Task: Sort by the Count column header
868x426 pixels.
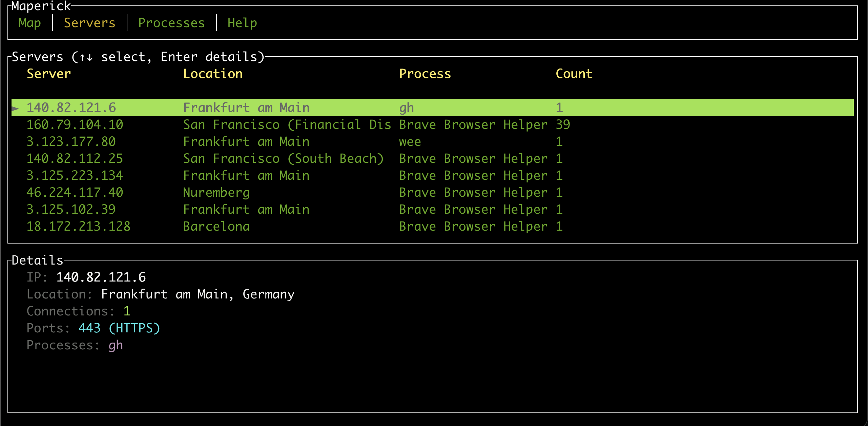Action: pos(574,74)
